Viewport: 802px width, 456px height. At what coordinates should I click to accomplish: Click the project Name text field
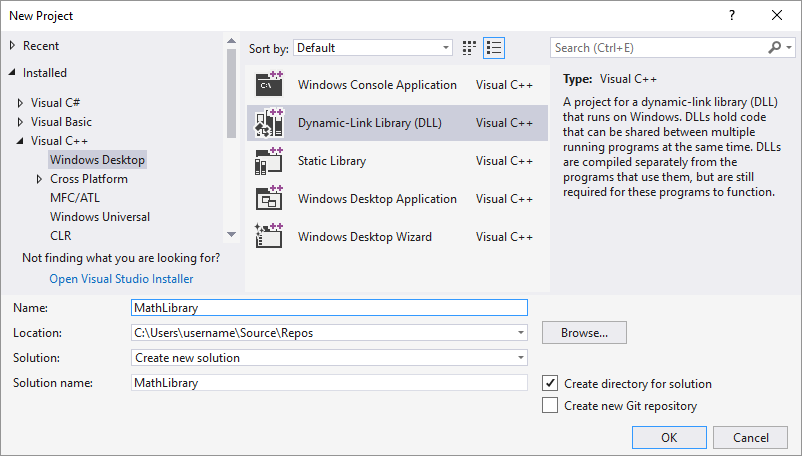[x=329, y=308]
